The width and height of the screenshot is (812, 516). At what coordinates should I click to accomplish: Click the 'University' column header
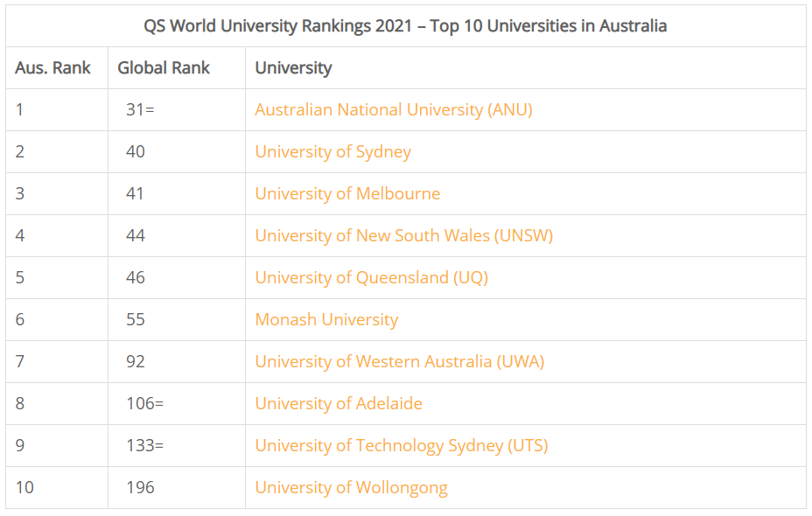point(293,68)
